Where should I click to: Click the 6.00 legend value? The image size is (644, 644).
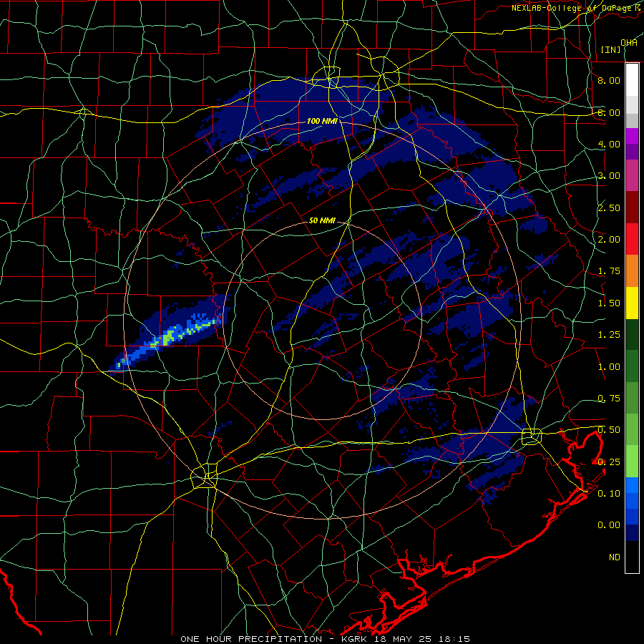point(609,112)
